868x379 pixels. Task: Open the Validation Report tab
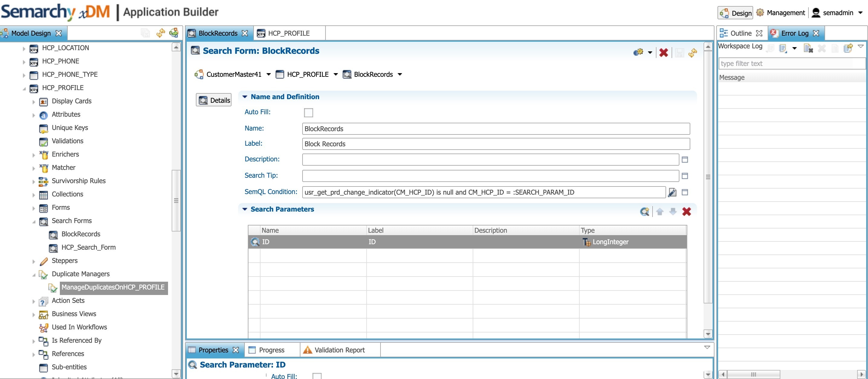click(x=339, y=350)
